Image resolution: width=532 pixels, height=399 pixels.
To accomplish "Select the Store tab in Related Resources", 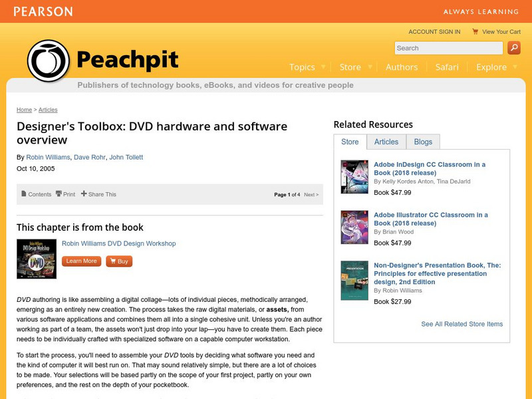I will [x=350, y=142].
